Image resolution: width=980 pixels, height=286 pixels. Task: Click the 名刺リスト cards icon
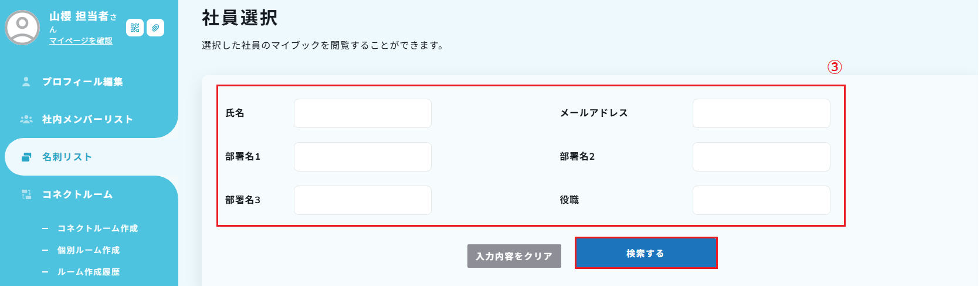[x=26, y=157]
